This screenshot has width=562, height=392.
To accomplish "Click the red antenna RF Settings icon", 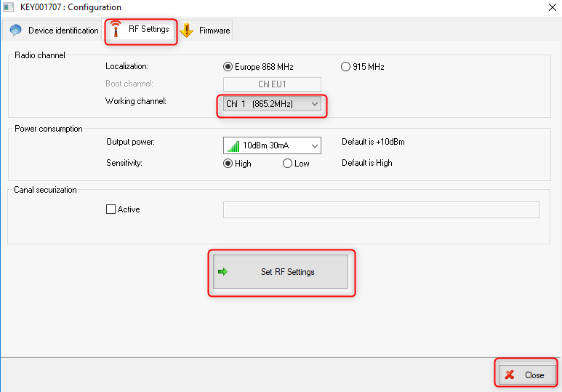I will pyautogui.click(x=116, y=28).
